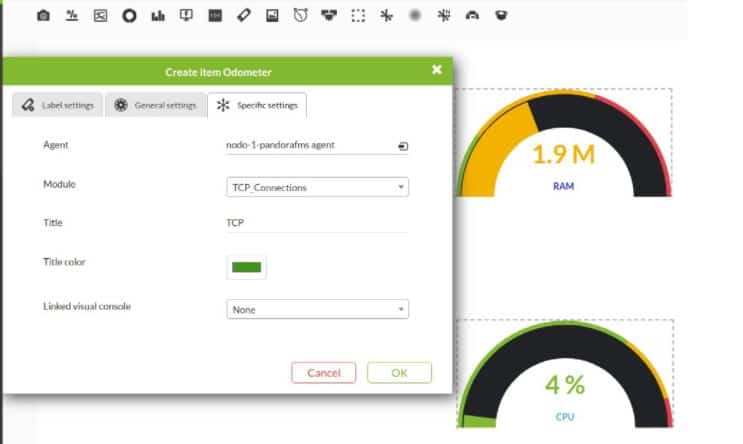
Task: Click the Module field label
Action: [59, 184]
